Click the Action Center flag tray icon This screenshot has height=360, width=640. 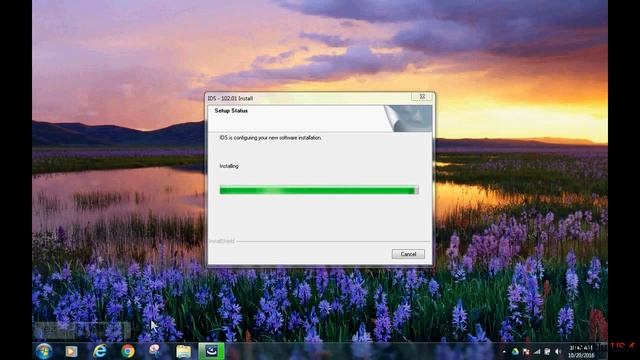point(526,351)
